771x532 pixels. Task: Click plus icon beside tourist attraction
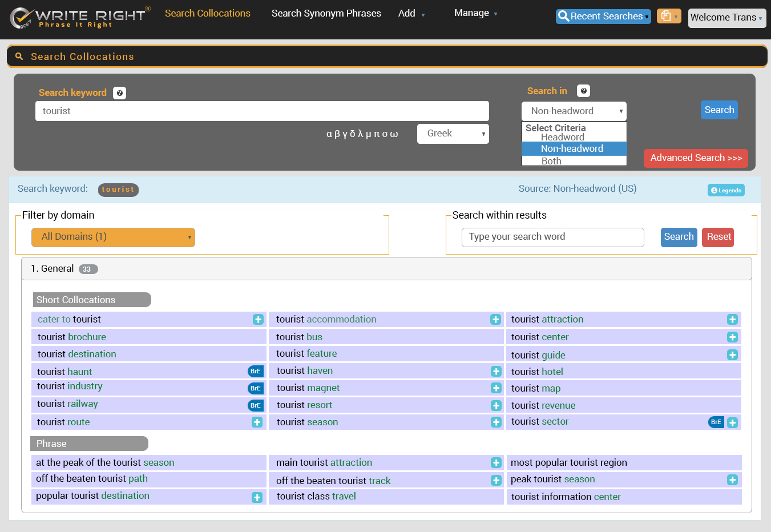tap(732, 320)
